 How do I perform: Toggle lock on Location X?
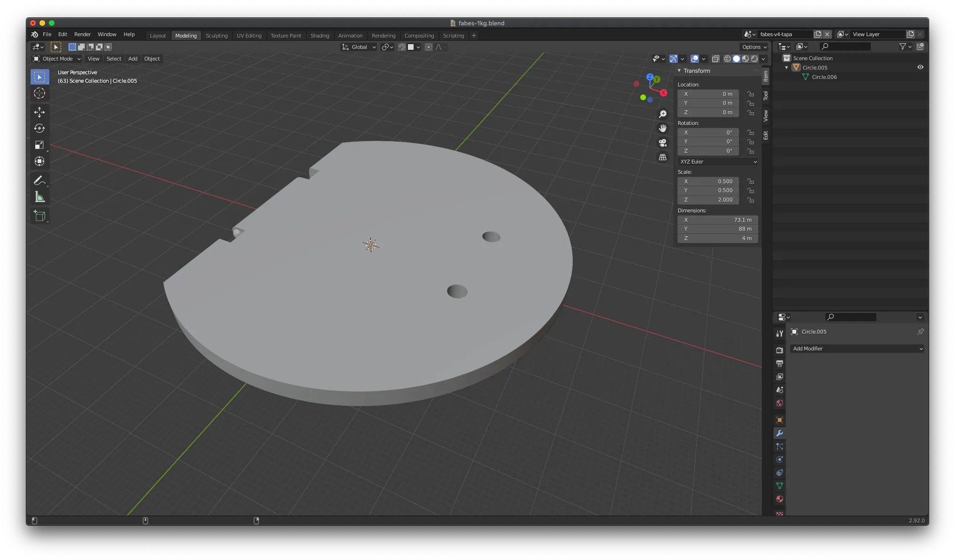tap(751, 94)
